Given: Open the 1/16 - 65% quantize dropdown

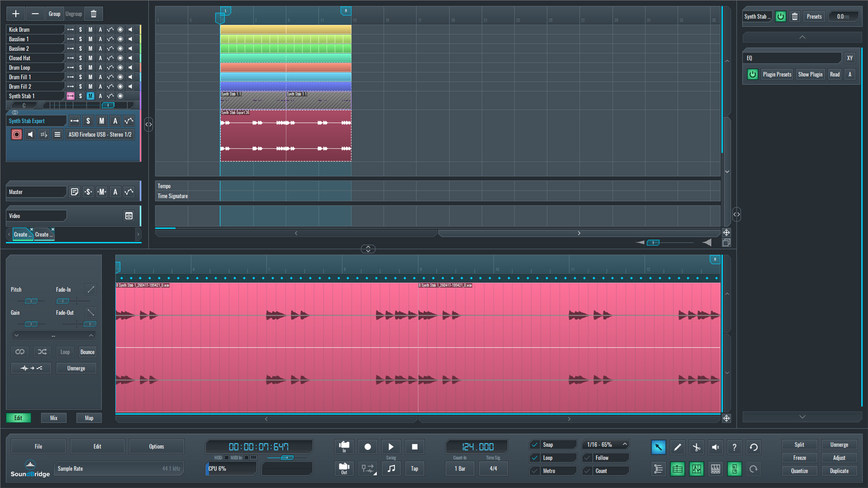Looking at the screenshot, I should [606, 445].
